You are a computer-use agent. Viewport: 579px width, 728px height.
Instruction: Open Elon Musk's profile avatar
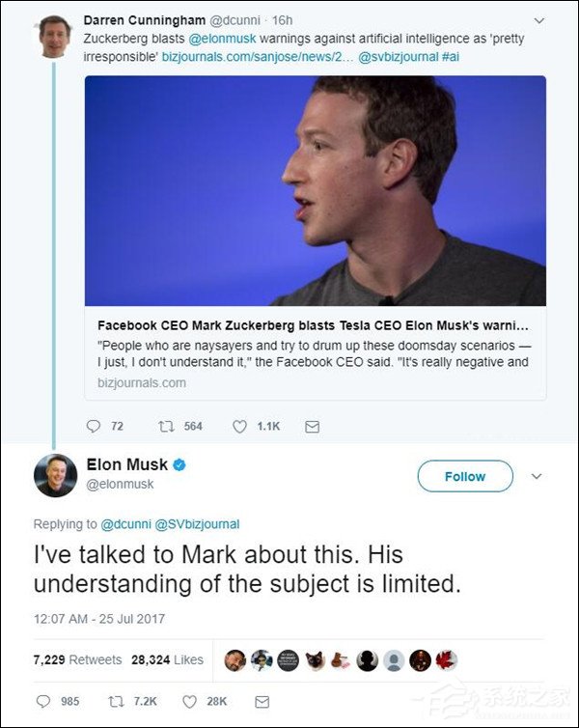[x=56, y=476]
